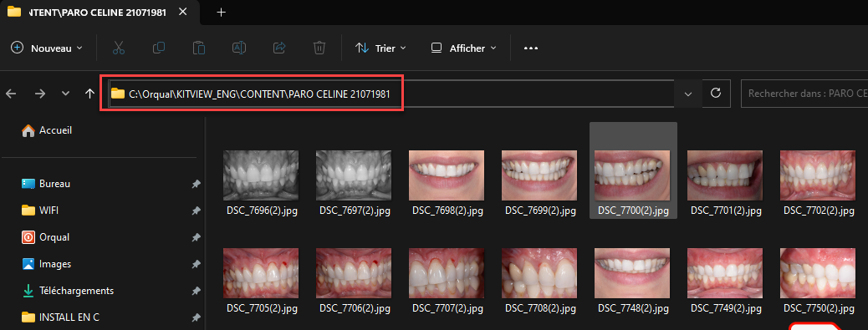This screenshot has width=868, height=330.
Task: Open the Afficher view menu
Action: (463, 48)
